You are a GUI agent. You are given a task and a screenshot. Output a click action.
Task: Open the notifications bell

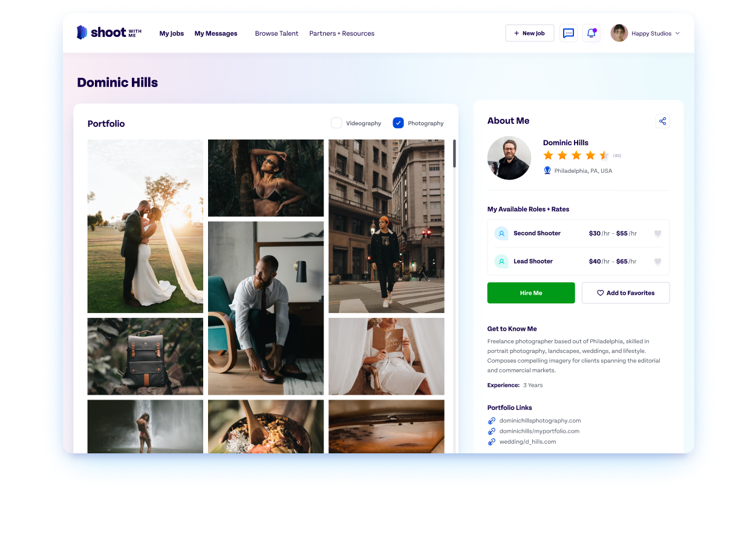[591, 33]
